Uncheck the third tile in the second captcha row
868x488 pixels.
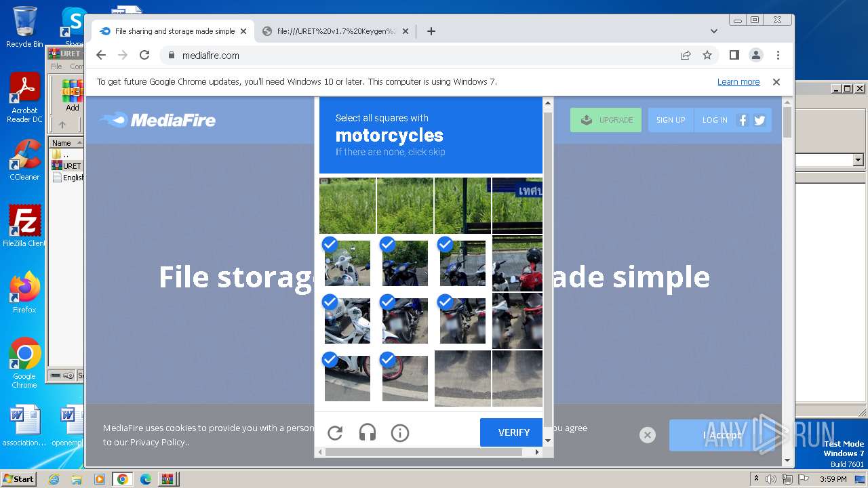click(x=462, y=263)
